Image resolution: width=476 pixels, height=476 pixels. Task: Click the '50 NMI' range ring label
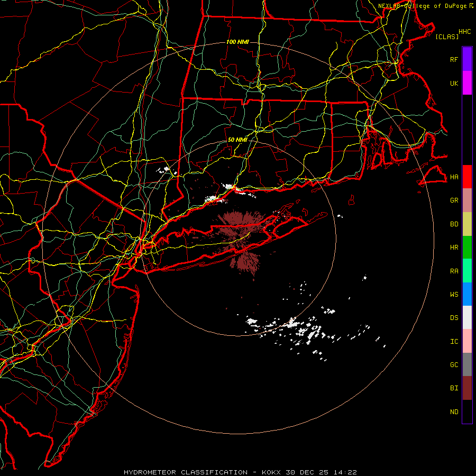pos(237,140)
